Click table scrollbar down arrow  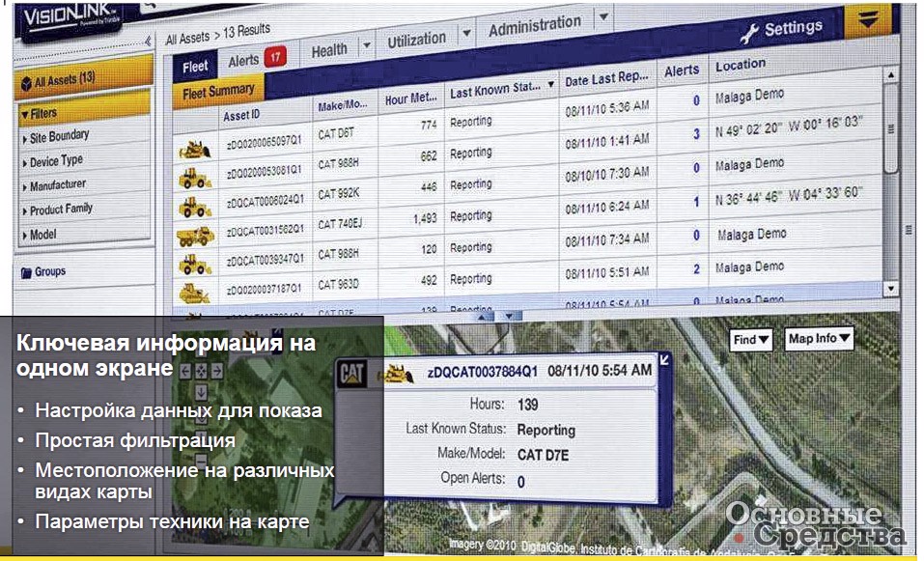pyautogui.click(x=890, y=289)
